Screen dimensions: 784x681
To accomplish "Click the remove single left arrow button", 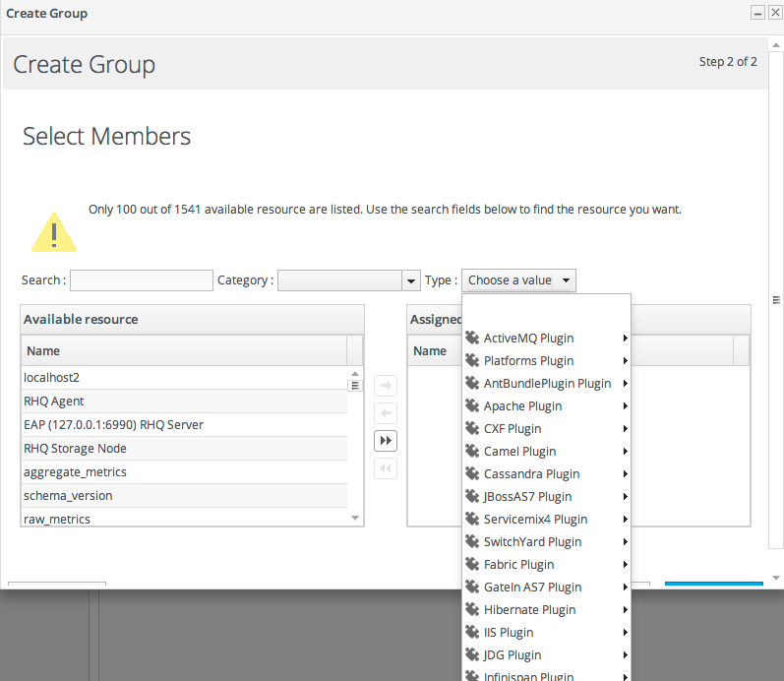I will pos(387,413).
